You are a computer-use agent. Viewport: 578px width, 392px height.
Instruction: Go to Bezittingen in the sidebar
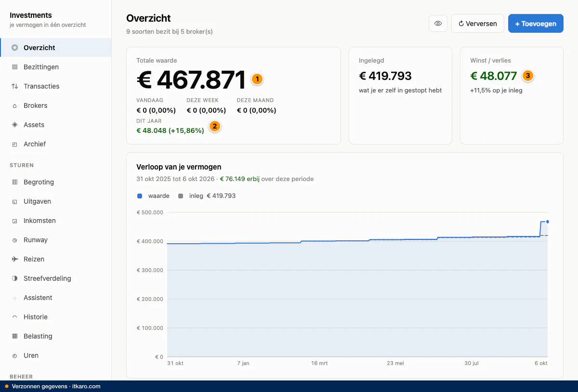[x=56, y=67]
